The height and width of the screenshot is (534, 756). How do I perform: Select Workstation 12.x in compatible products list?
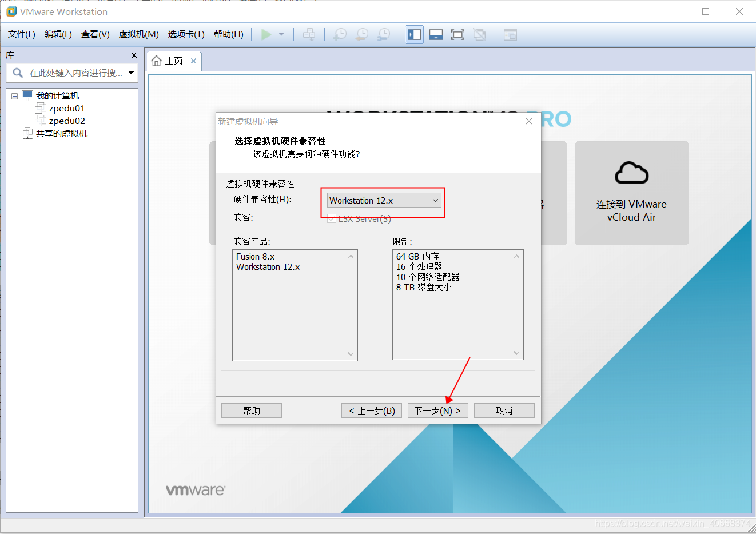click(268, 267)
